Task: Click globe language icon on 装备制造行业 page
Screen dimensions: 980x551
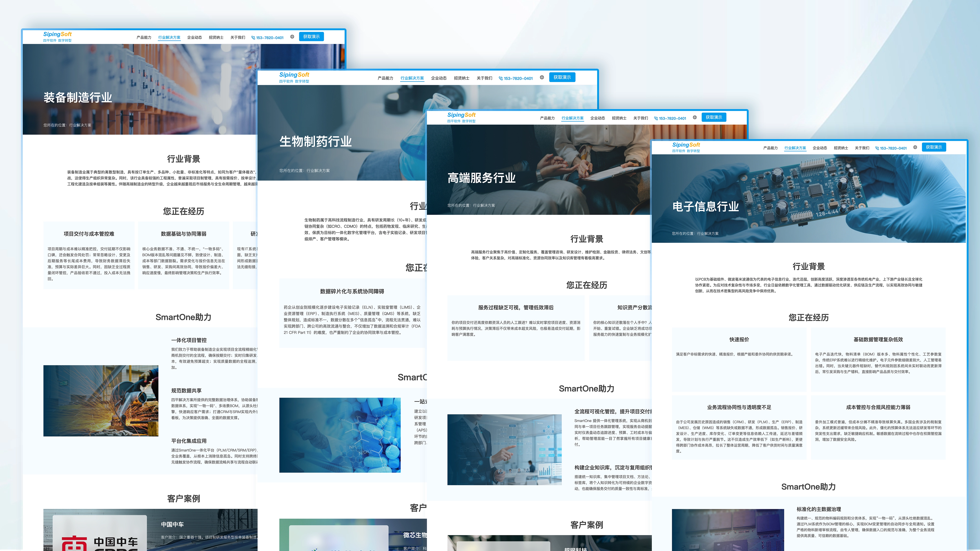Action: (x=292, y=37)
